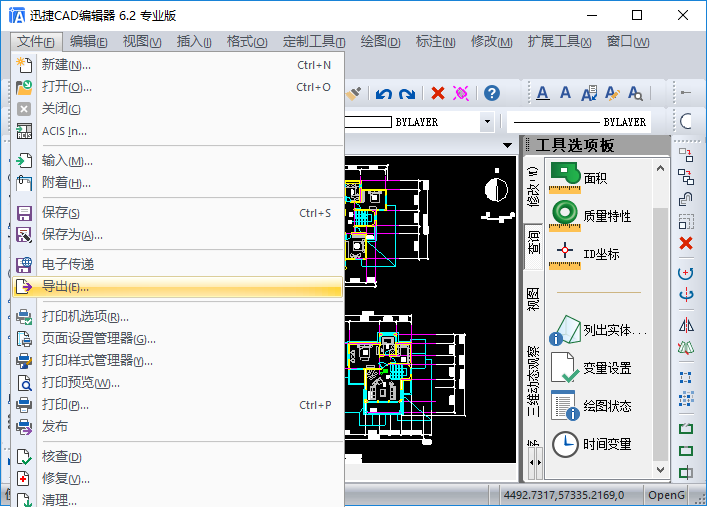Image resolution: width=707 pixels, height=507 pixels.
Task: Click the black dropdown triangle above drawing
Action: (507, 145)
